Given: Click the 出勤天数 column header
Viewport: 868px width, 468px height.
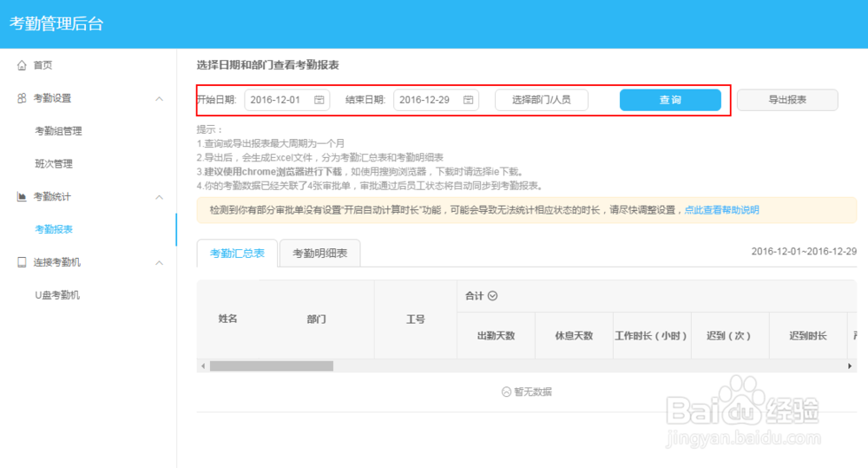Looking at the screenshot, I should tap(496, 336).
